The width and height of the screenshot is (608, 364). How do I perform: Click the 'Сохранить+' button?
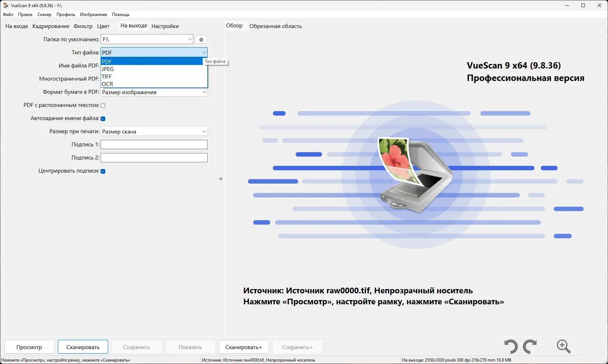point(298,347)
